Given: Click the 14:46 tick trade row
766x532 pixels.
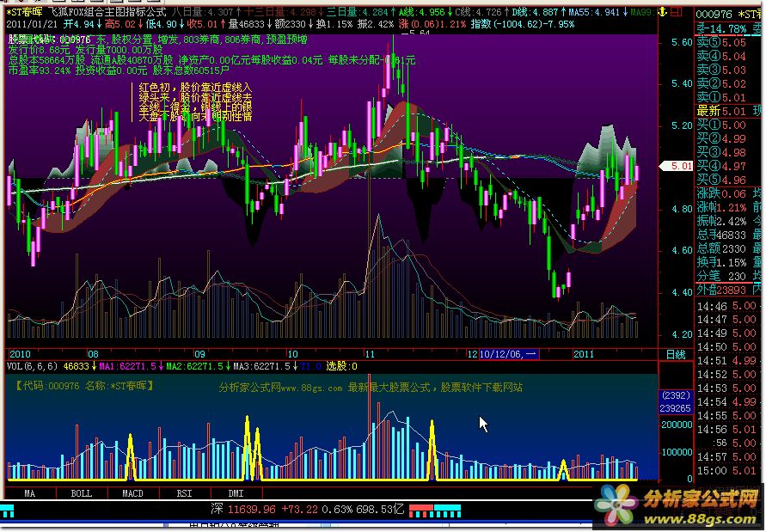Looking at the screenshot, I should coord(729,307).
